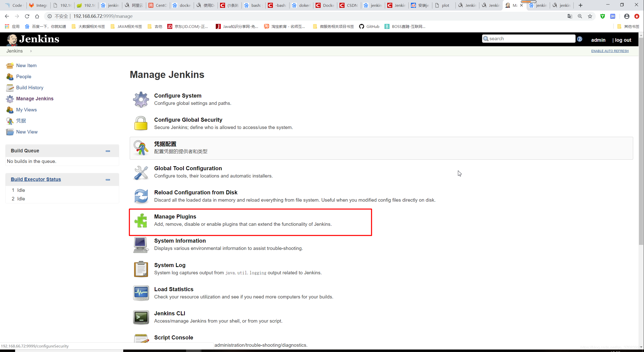The width and height of the screenshot is (644, 352).
Task: Click the People sidebar icon
Action: (x=10, y=77)
